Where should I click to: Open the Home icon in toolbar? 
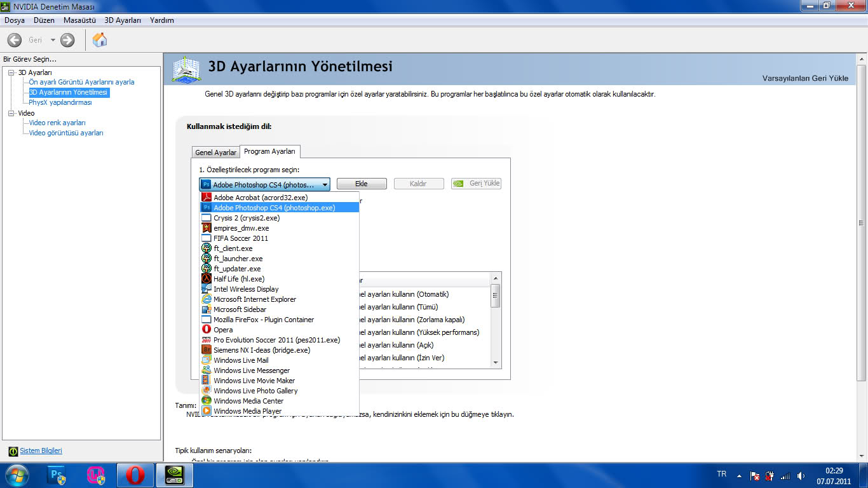100,40
